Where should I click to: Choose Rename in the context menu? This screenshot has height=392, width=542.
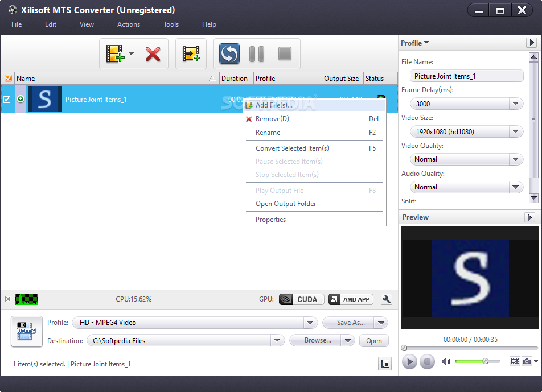pos(314,133)
